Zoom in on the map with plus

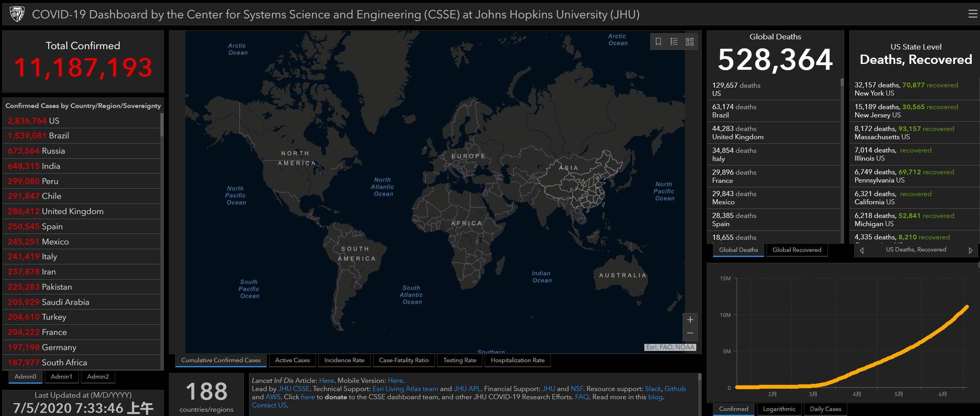click(x=690, y=320)
